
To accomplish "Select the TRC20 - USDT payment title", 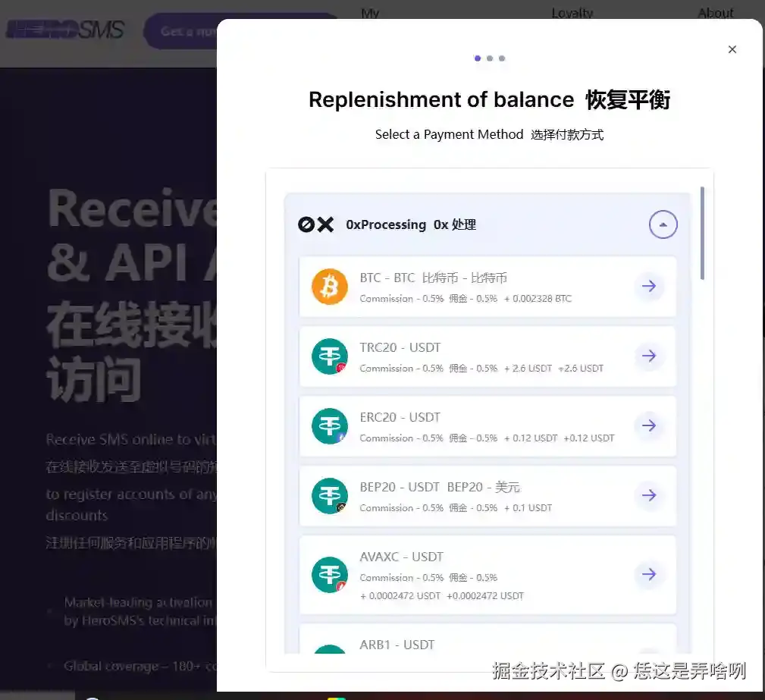I will click(400, 347).
